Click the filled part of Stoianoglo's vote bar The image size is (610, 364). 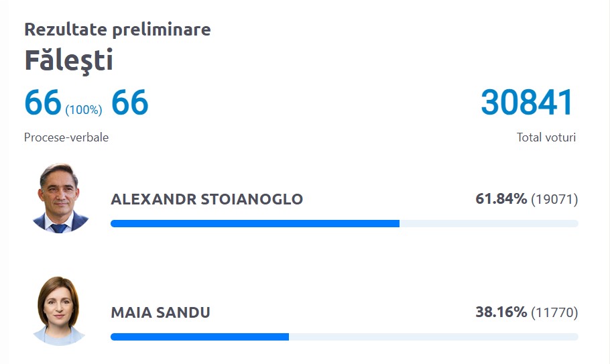coord(255,223)
